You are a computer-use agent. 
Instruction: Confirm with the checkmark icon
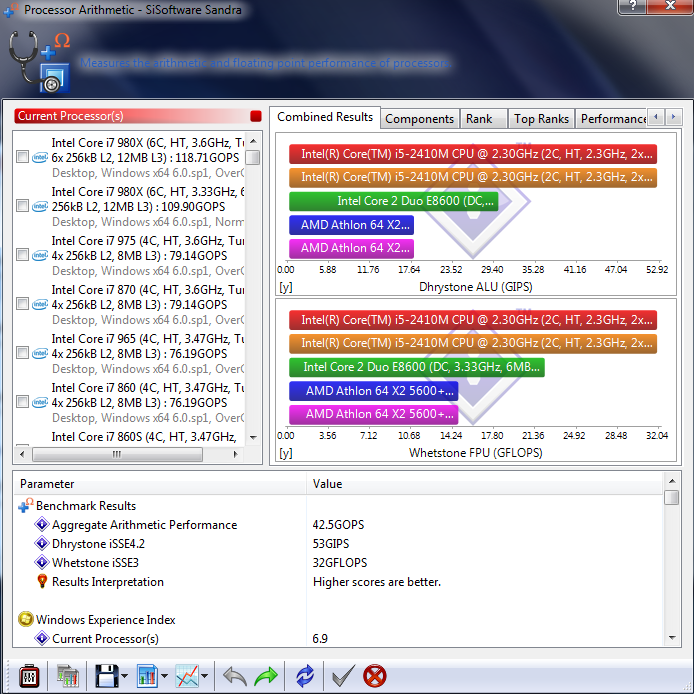[343, 676]
